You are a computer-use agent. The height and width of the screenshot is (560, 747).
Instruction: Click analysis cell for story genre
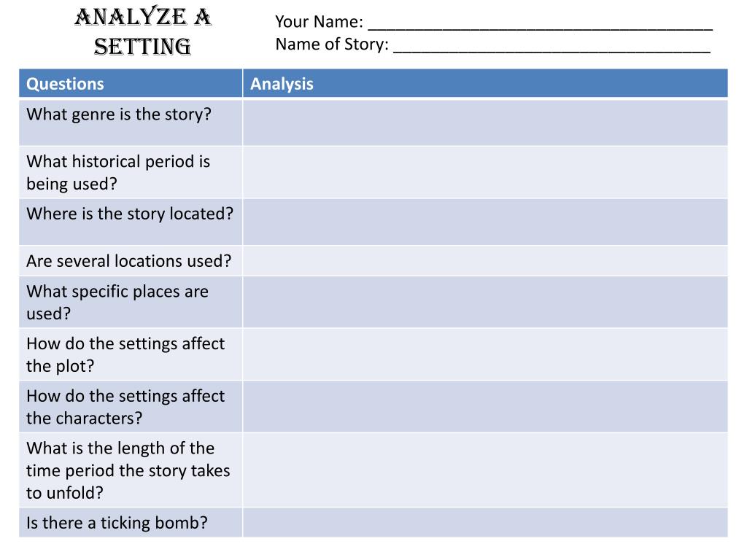point(485,122)
